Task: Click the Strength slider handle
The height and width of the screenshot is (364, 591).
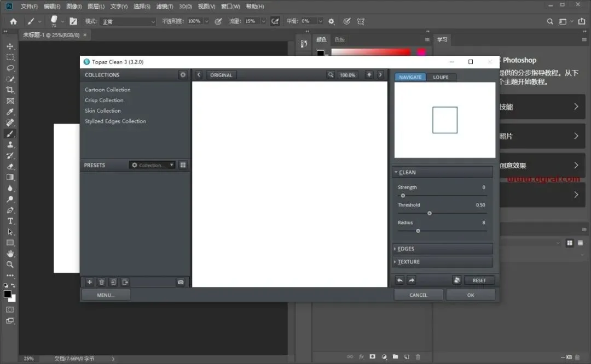Action: pyautogui.click(x=403, y=196)
